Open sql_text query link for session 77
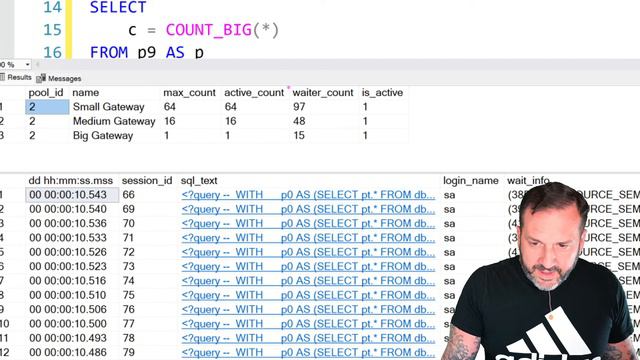Screen dimensions: 640x360 [308, 324]
